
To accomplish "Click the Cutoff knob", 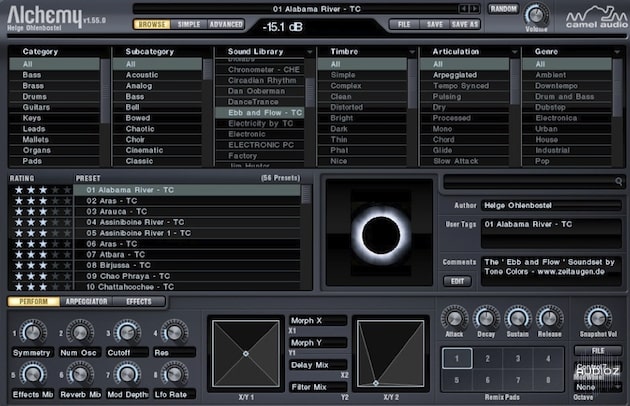I will pyautogui.click(x=127, y=332).
